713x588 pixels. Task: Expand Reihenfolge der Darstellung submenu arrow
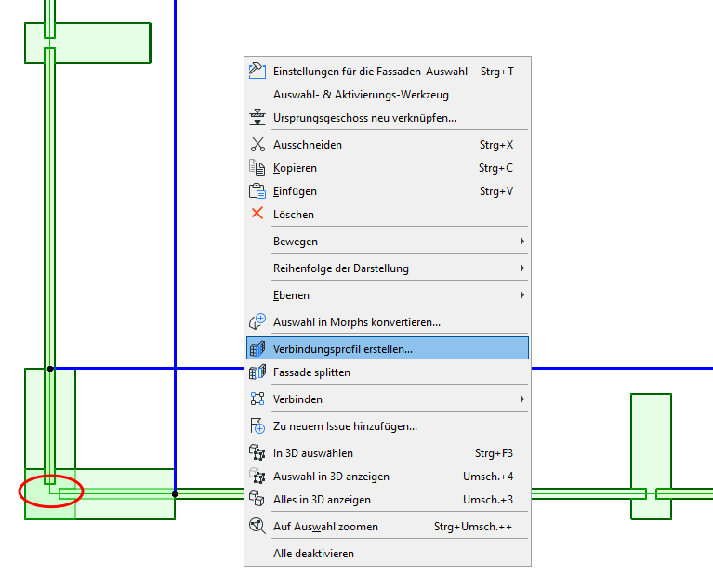point(522,268)
